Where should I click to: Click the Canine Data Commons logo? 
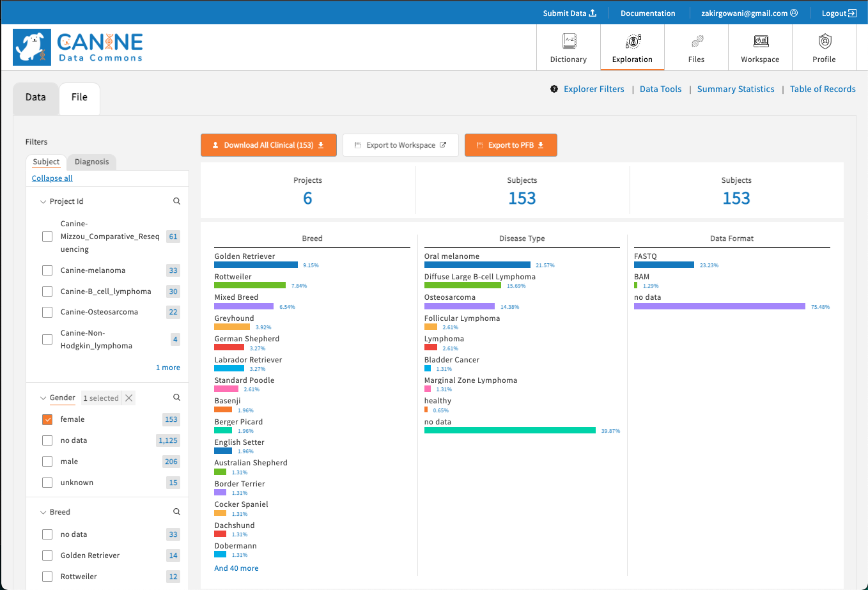78,47
